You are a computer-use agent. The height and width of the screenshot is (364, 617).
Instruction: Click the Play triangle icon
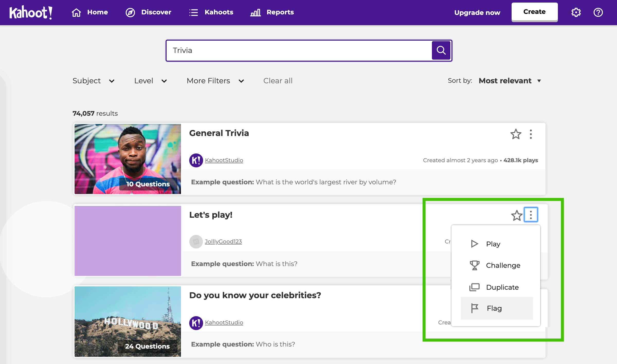(x=474, y=244)
